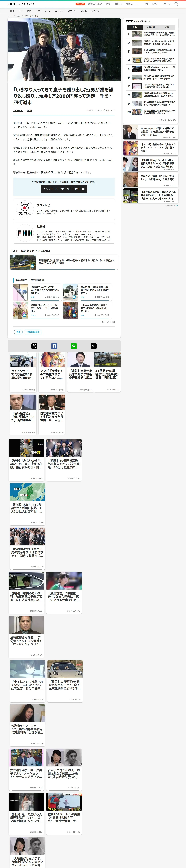The width and height of the screenshot is (186, 868).
Task: Click the main article photo of two men
Action: pos(64,49)
